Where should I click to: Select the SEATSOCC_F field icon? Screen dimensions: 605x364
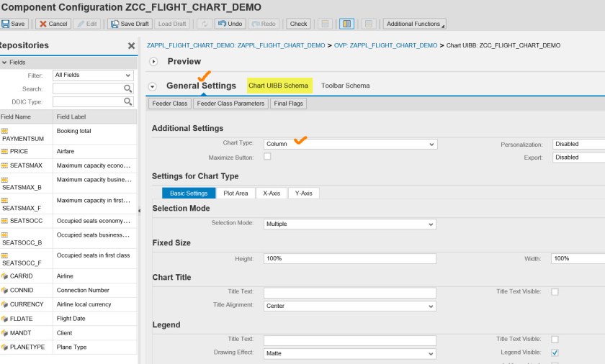tap(4, 255)
